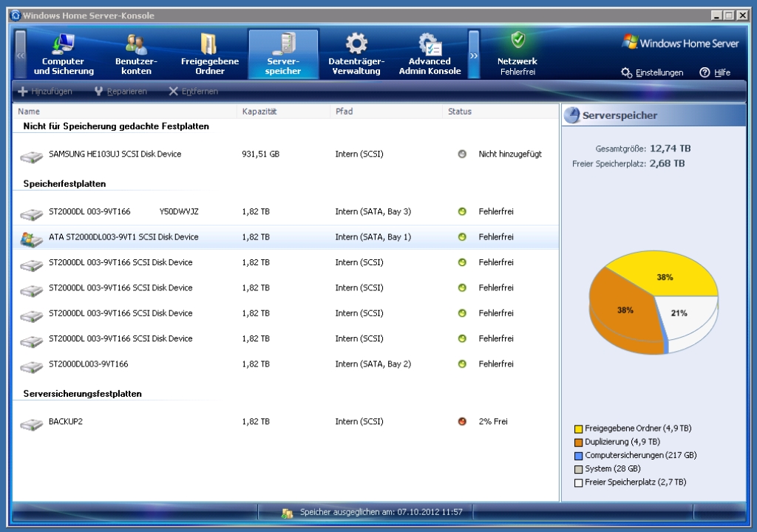Sort by the Status column header
The image size is (757, 532).
coord(500,112)
